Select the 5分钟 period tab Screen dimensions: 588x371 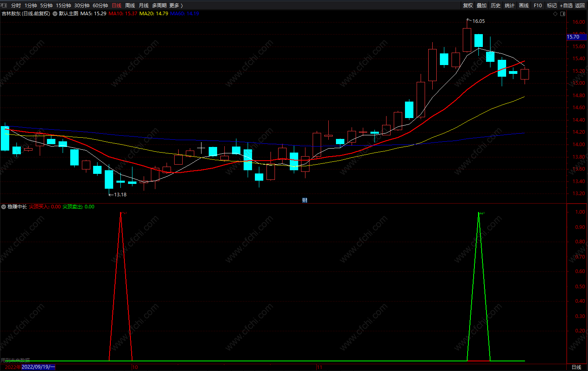click(x=46, y=5)
